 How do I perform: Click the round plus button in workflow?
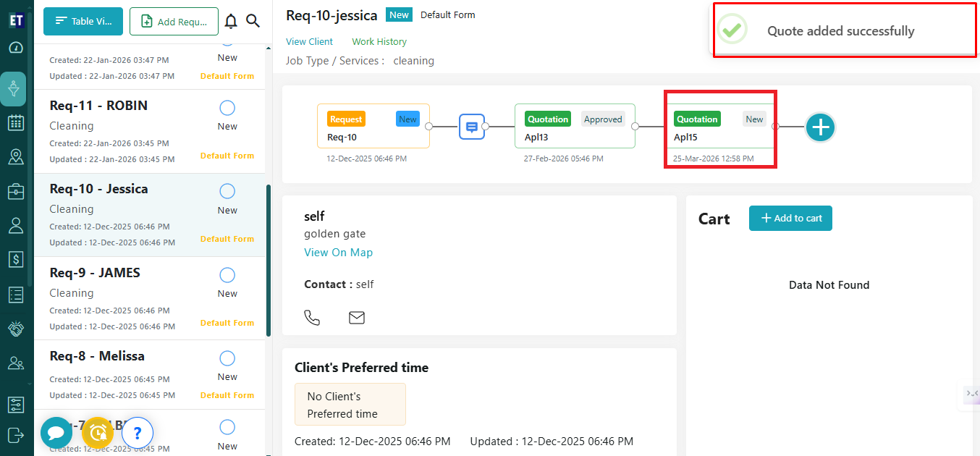[x=820, y=127]
